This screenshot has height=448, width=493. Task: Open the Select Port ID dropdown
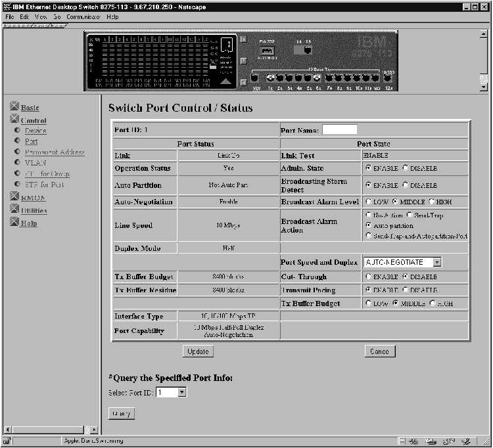tap(182, 392)
